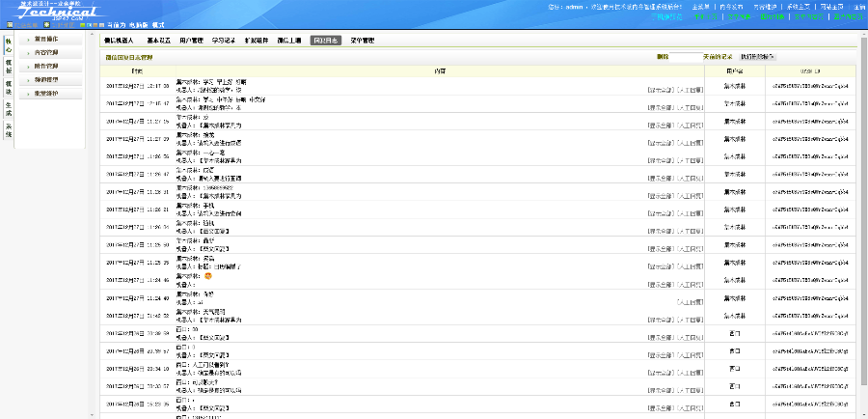
Task: Click the vertical scrollbar on the right
Action: tap(862, 193)
